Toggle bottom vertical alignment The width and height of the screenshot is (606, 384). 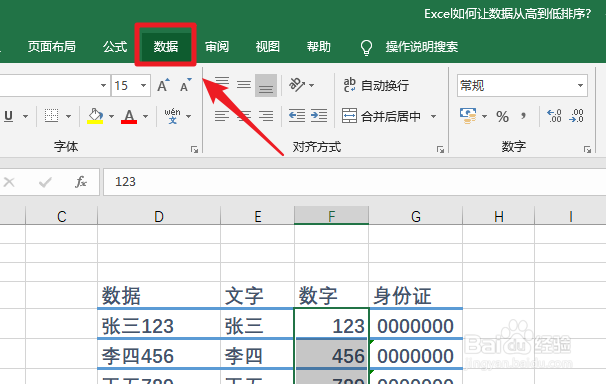pyautogui.click(x=266, y=85)
